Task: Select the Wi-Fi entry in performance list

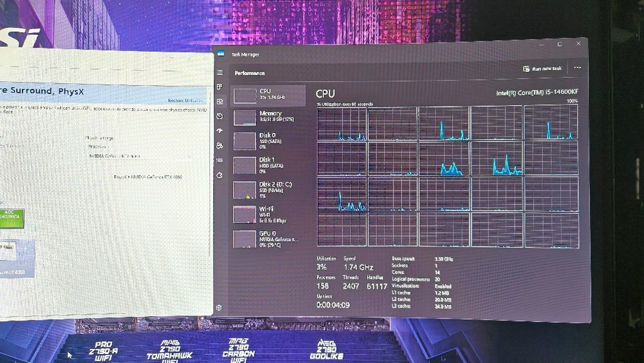Action: click(268, 215)
